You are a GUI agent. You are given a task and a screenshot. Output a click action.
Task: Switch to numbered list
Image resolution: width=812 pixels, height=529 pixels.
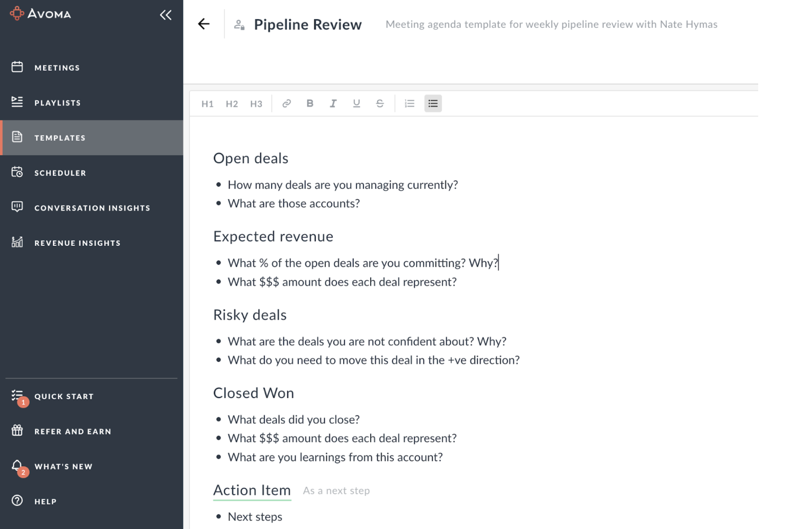409,104
